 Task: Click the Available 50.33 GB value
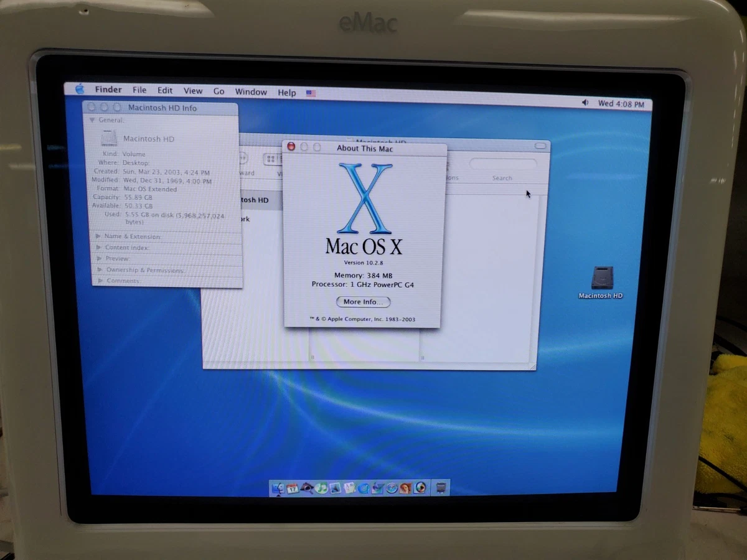click(138, 206)
